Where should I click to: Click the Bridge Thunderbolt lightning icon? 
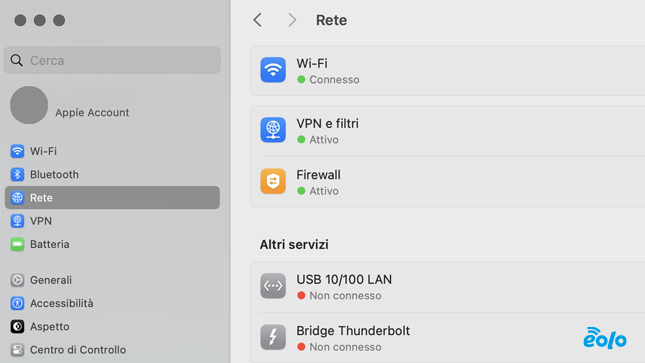point(273,337)
